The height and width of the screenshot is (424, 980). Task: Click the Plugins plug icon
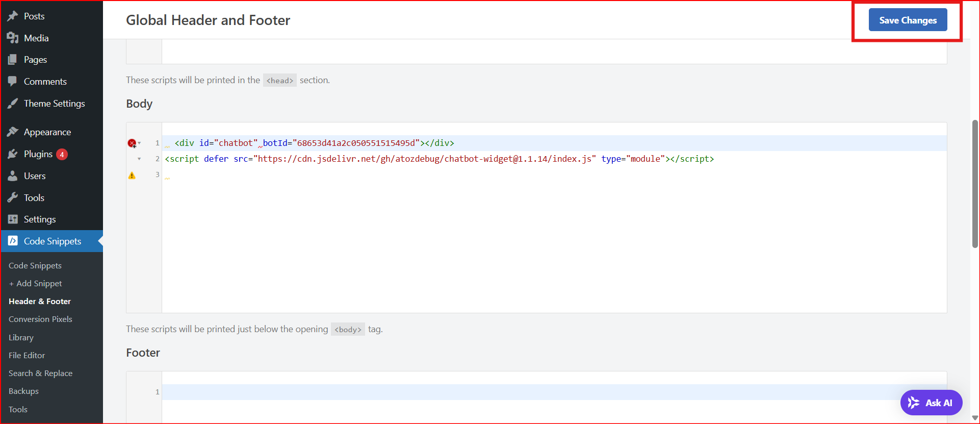pyautogui.click(x=13, y=154)
